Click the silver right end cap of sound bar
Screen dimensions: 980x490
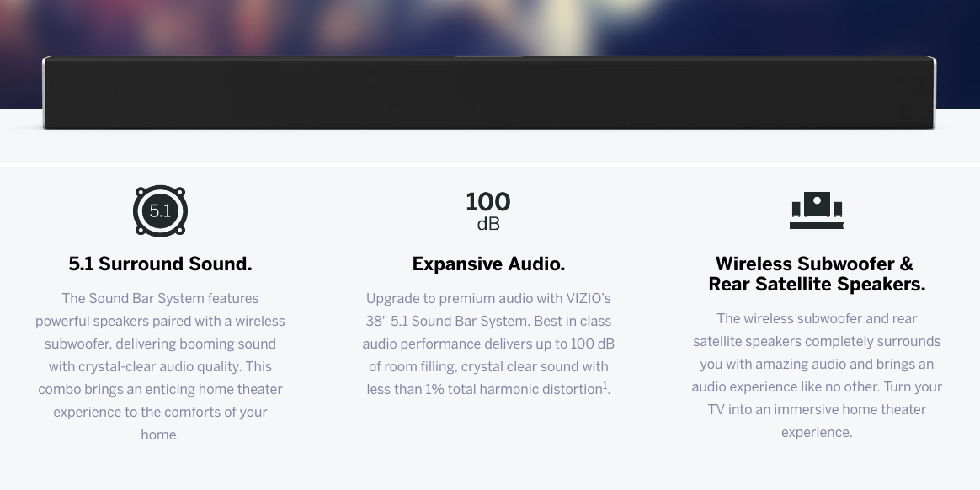pyautogui.click(x=931, y=93)
